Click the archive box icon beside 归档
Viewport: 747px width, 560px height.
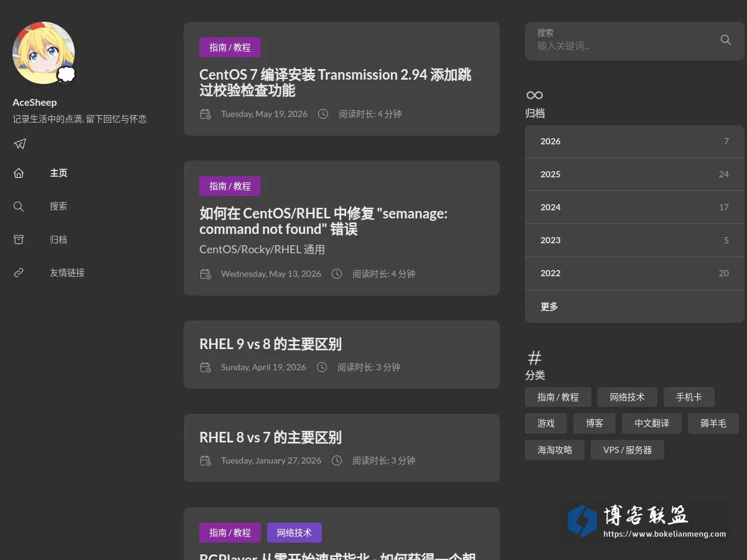pos(19,240)
